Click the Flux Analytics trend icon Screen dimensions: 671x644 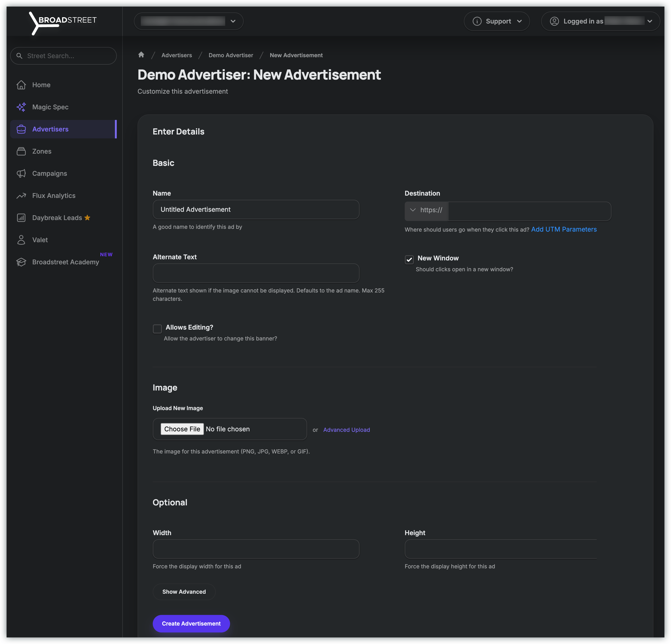pos(21,196)
